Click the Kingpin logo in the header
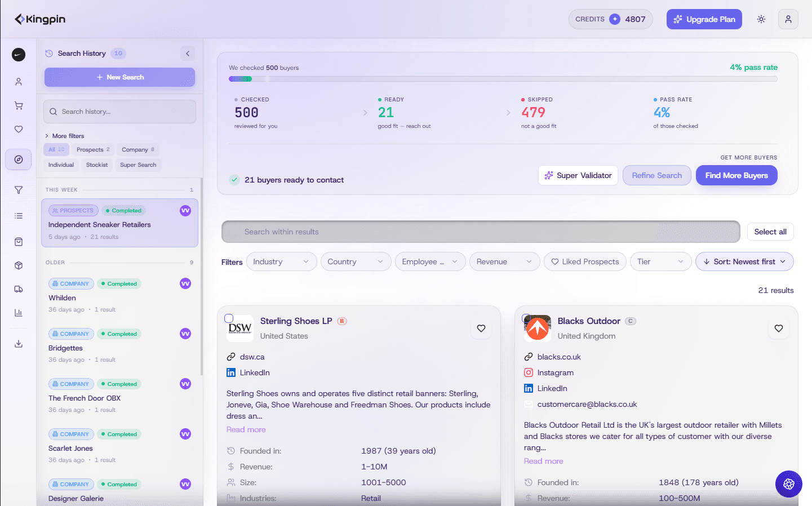Image resolution: width=812 pixels, height=506 pixels. click(40, 19)
